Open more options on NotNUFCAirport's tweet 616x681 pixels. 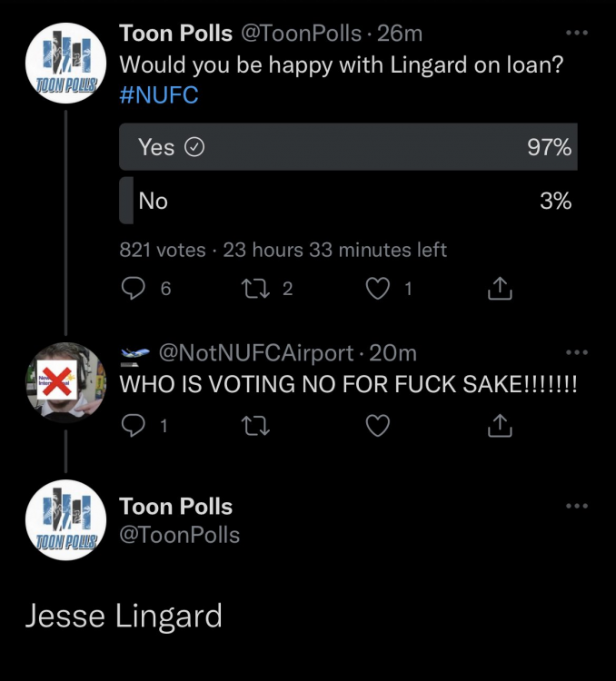[x=577, y=352]
